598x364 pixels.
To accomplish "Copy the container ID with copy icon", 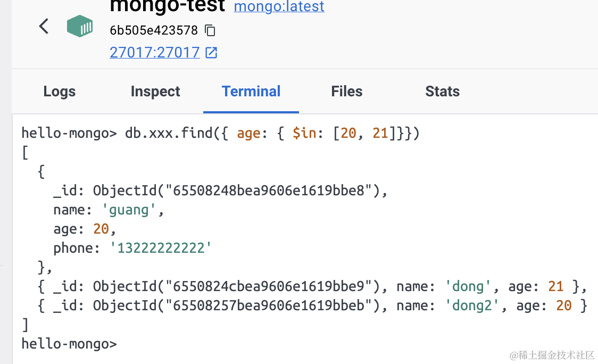I will click(x=210, y=30).
